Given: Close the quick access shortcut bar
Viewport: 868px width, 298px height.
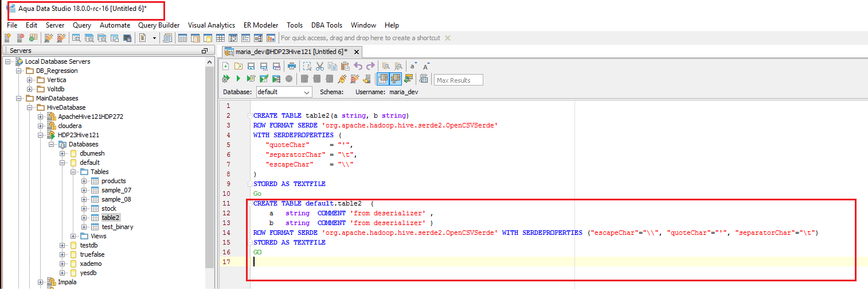Looking at the screenshot, I should pos(448,38).
